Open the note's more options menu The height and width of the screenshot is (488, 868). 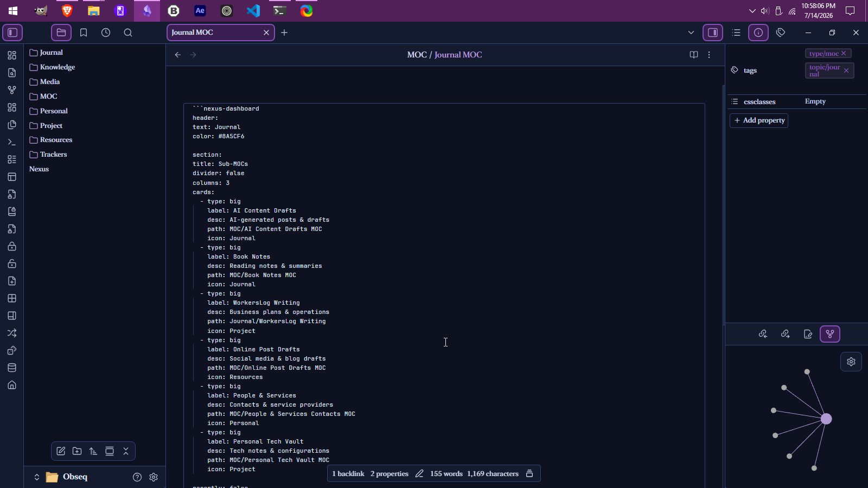coord(709,55)
